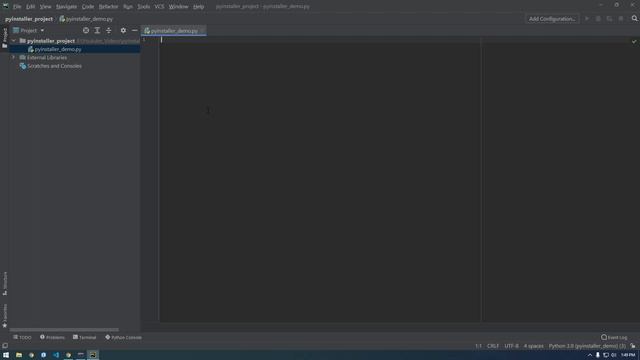This screenshot has height=360, width=640.
Task: Open the Event Log
Action: [x=614, y=338]
